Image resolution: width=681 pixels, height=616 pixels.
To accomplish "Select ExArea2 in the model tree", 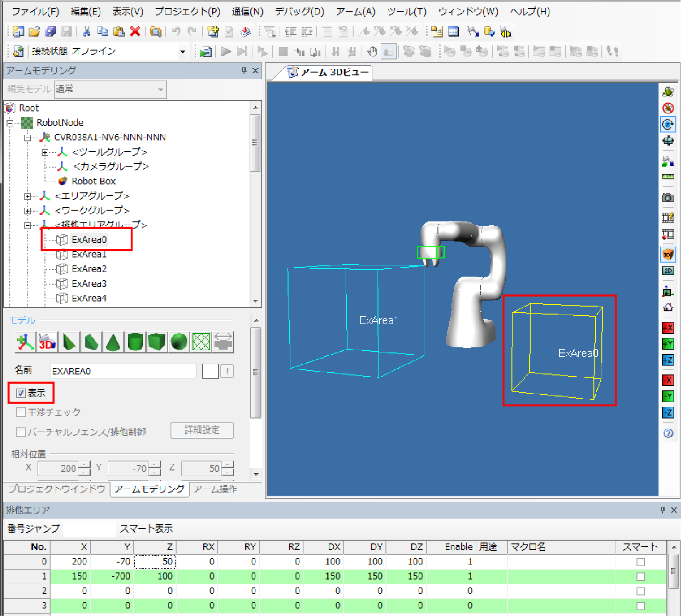I will (x=89, y=269).
